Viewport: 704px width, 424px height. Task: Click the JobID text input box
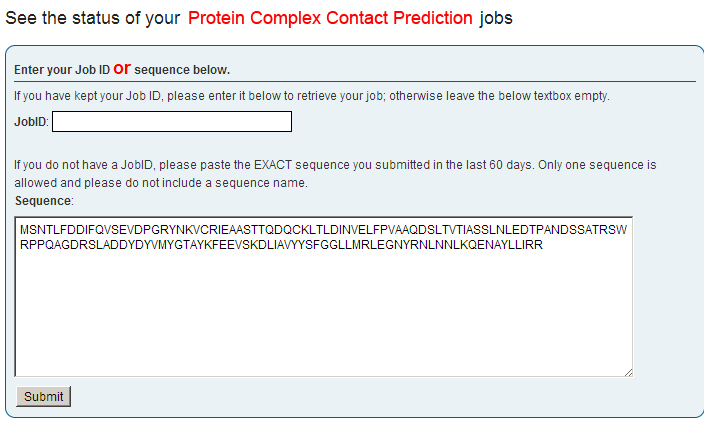(171, 122)
